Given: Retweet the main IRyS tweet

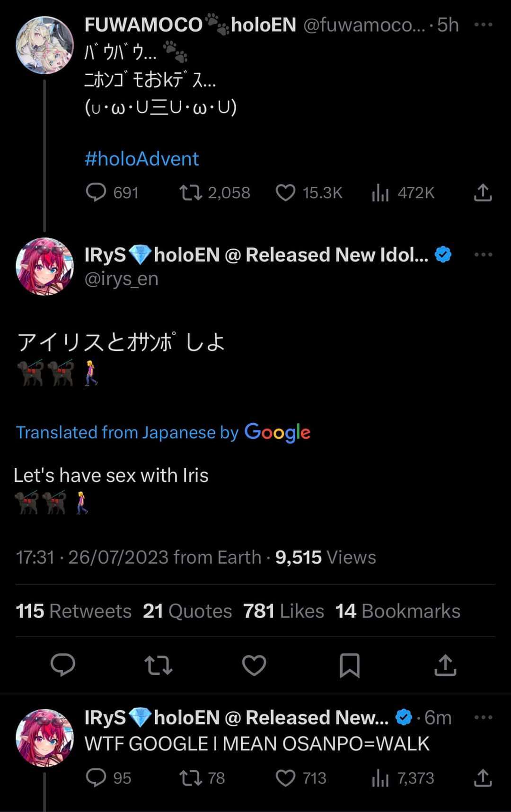Looking at the screenshot, I should 159,664.
